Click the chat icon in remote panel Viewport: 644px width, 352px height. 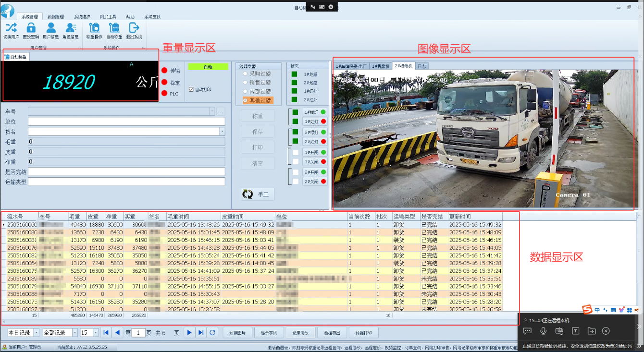pyautogui.click(x=527, y=331)
